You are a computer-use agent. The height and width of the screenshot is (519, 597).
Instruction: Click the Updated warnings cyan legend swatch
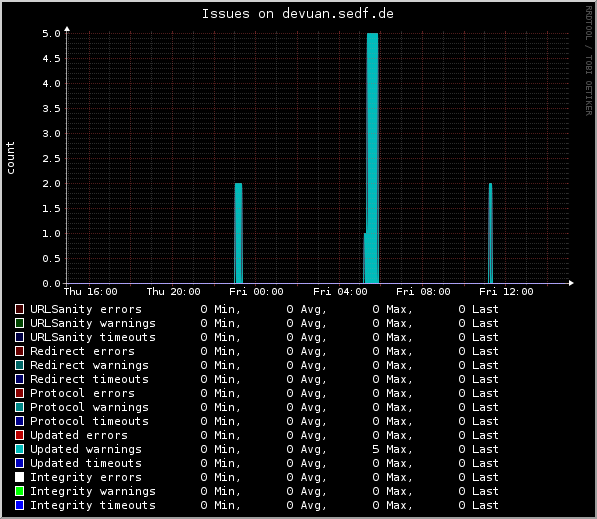point(19,449)
